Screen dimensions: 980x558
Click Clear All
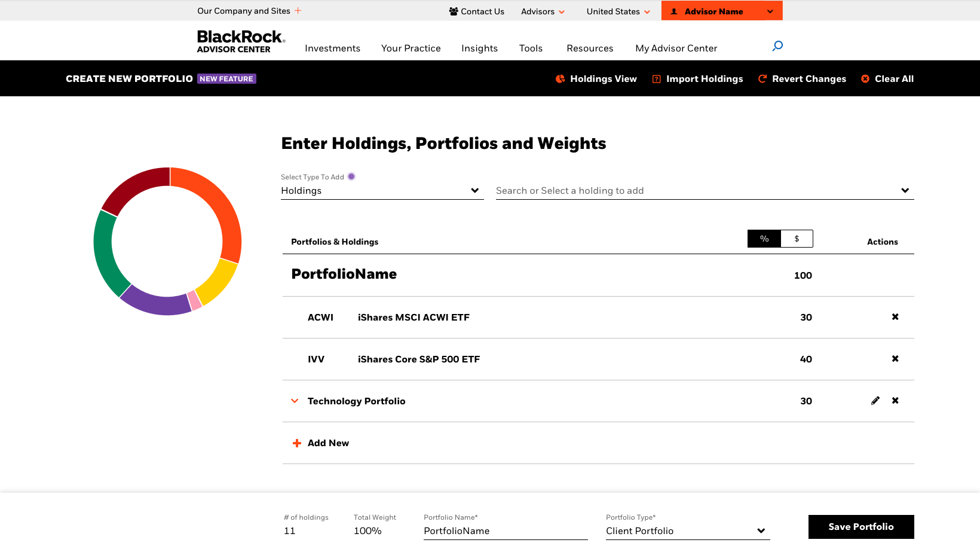tap(887, 79)
